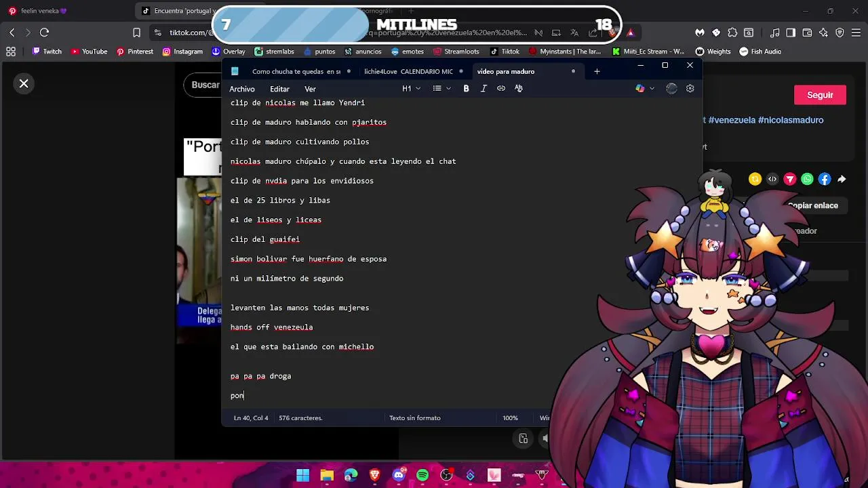Open the Weights bookmark
Screen dimensions: 868x488
(x=713, y=52)
